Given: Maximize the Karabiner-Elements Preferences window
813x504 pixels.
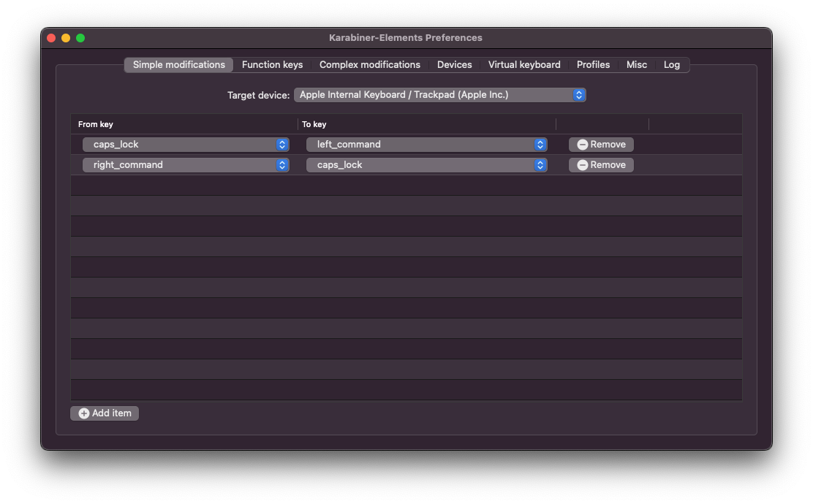Looking at the screenshot, I should [x=80, y=38].
